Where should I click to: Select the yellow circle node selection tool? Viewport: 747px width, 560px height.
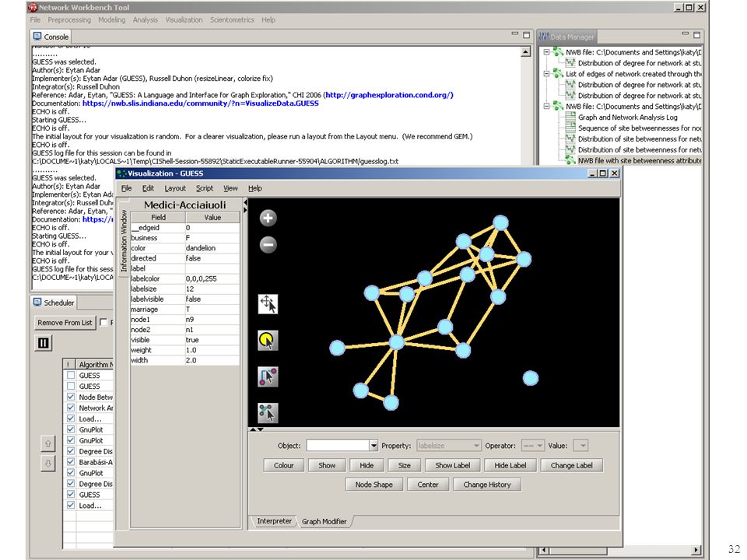pyautogui.click(x=268, y=341)
